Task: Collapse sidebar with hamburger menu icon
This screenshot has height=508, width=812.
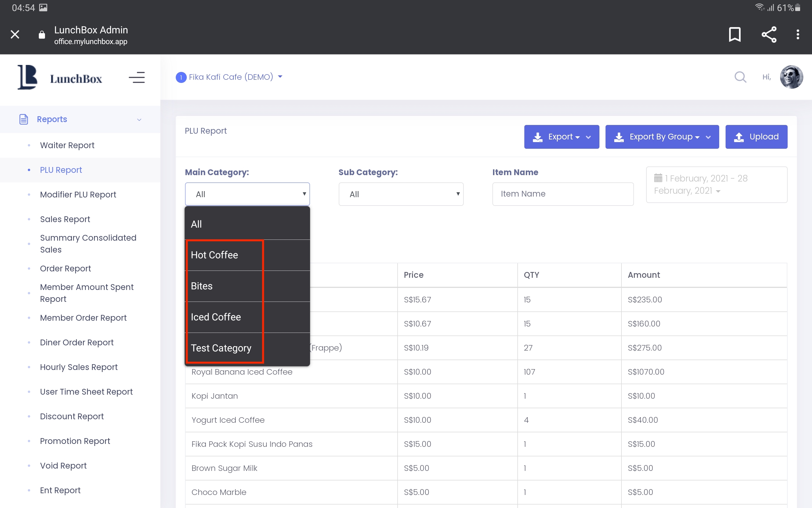Action: (x=137, y=78)
